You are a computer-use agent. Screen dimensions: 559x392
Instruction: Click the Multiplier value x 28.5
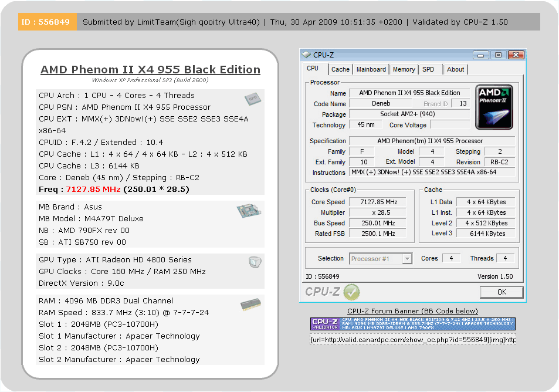tap(378, 212)
